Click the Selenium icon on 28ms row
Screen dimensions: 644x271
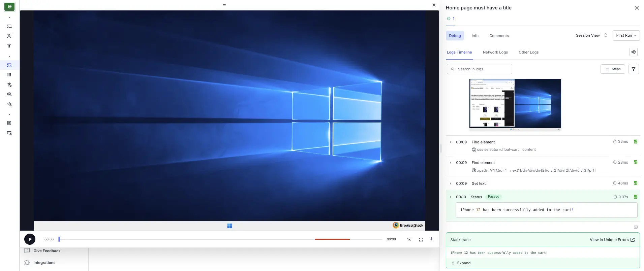[636, 162]
